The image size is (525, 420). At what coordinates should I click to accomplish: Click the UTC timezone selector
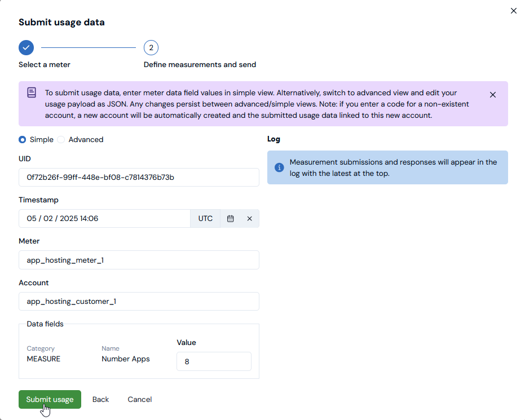(205, 219)
